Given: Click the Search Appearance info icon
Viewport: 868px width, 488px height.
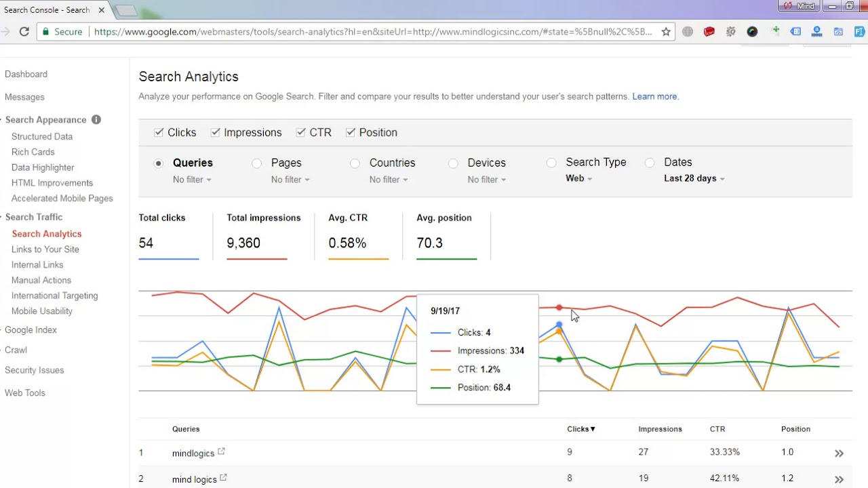Looking at the screenshot, I should pos(96,119).
